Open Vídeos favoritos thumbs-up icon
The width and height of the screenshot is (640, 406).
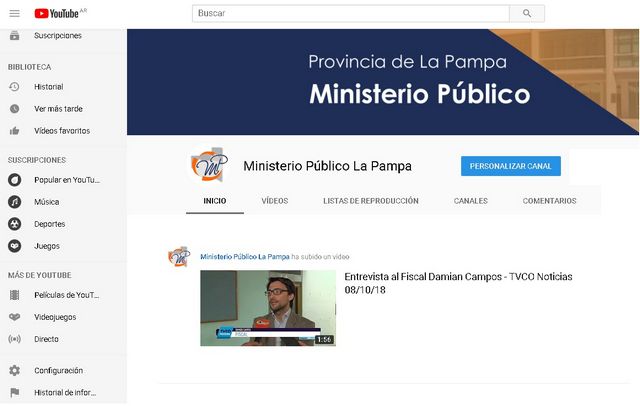pos(14,131)
